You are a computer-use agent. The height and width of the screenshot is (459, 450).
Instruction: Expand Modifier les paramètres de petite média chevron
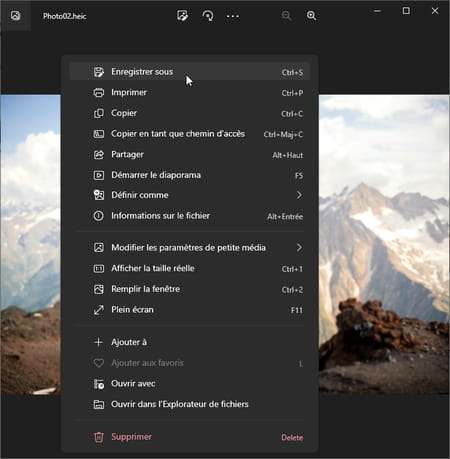(299, 247)
